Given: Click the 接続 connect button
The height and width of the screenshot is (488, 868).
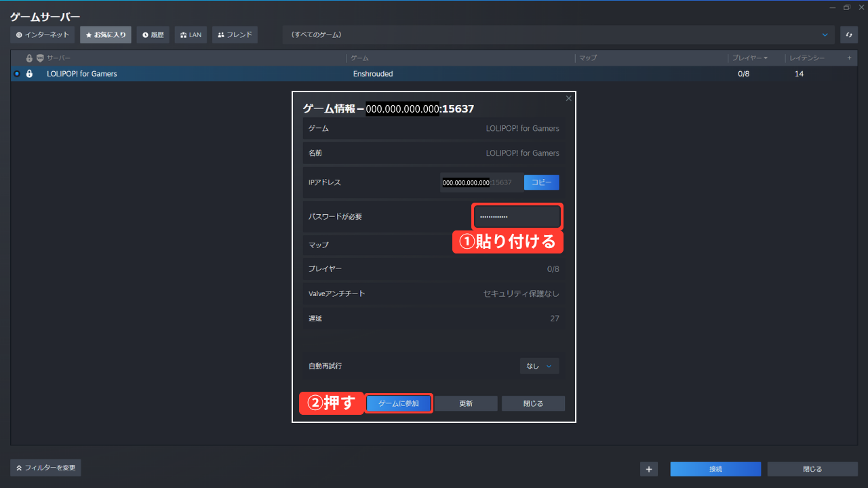Looking at the screenshot, I should coord(715,469).
